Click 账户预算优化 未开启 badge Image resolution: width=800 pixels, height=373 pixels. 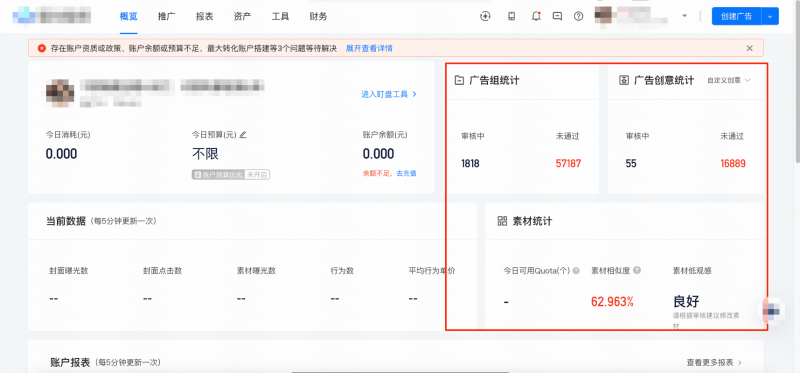[x=231, y=175]
